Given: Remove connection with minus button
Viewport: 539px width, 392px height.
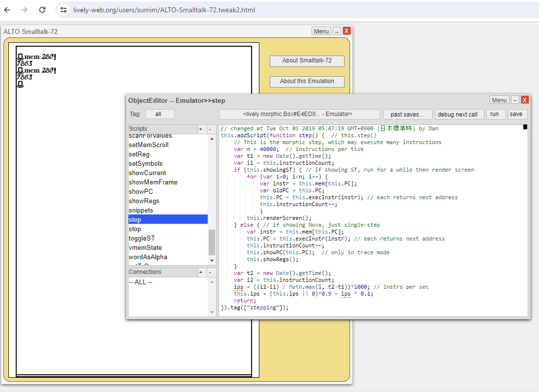Looking at the screenshot, I should coord(210,272).
